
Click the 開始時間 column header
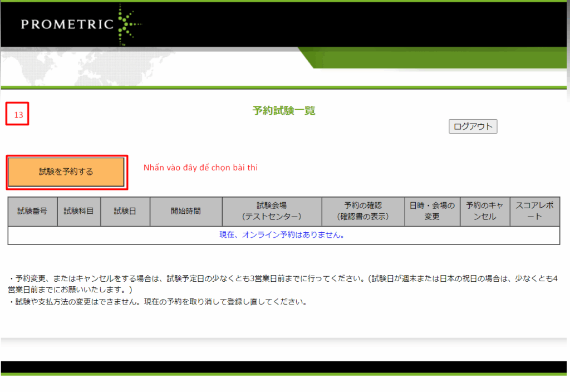click(185, 211)
